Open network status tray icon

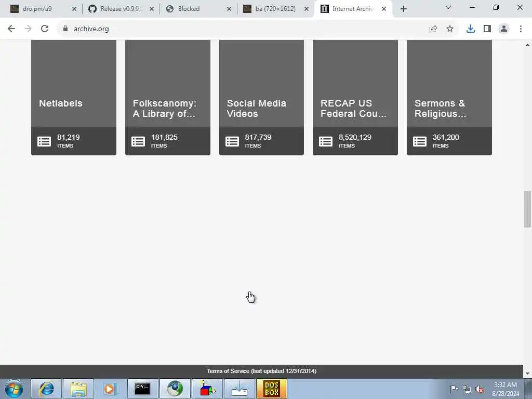click(467, 389)
